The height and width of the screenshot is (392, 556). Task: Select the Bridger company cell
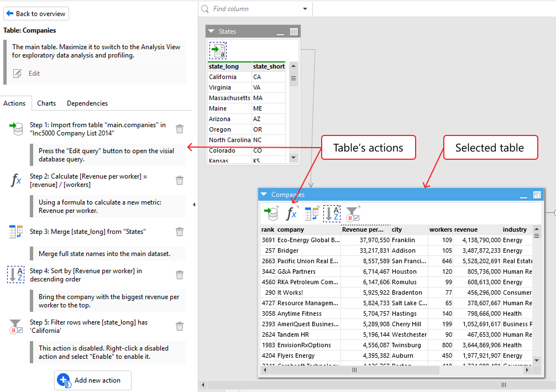pyautogui.click(x=308, y=250)
